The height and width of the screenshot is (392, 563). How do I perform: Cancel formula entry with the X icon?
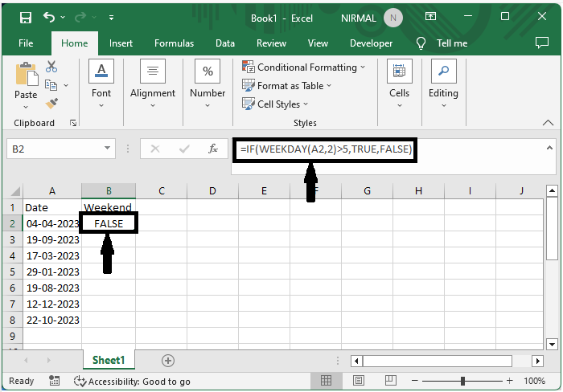[155, 149]
